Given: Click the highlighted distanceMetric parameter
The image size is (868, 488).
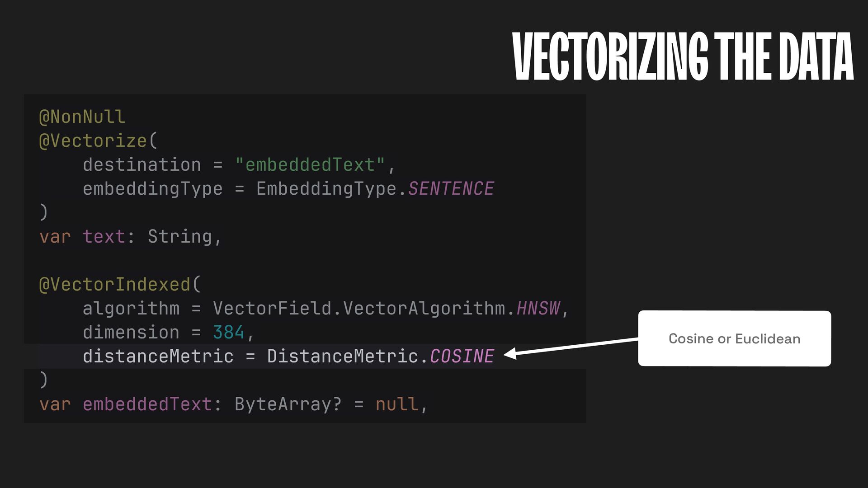Looking at the screenshot, I should [x=158, y=357].
